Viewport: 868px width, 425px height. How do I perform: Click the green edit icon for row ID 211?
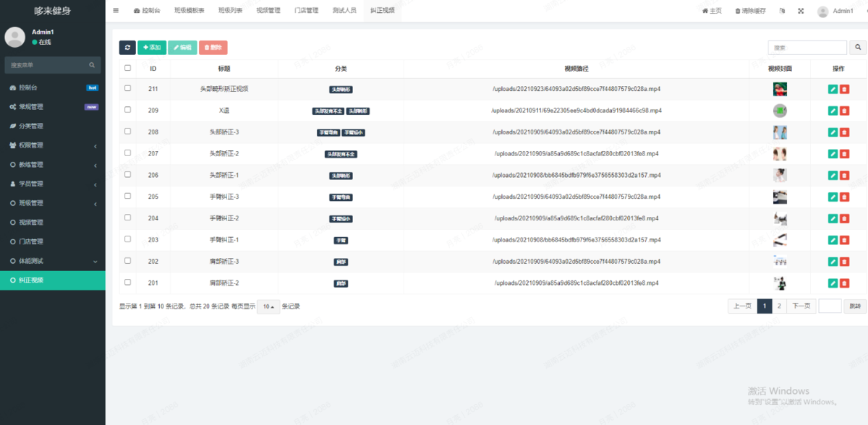[x=833, y=90]
